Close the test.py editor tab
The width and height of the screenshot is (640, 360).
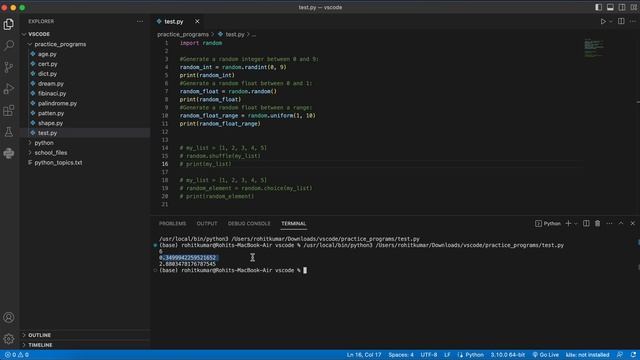click(x=197, y=21)
